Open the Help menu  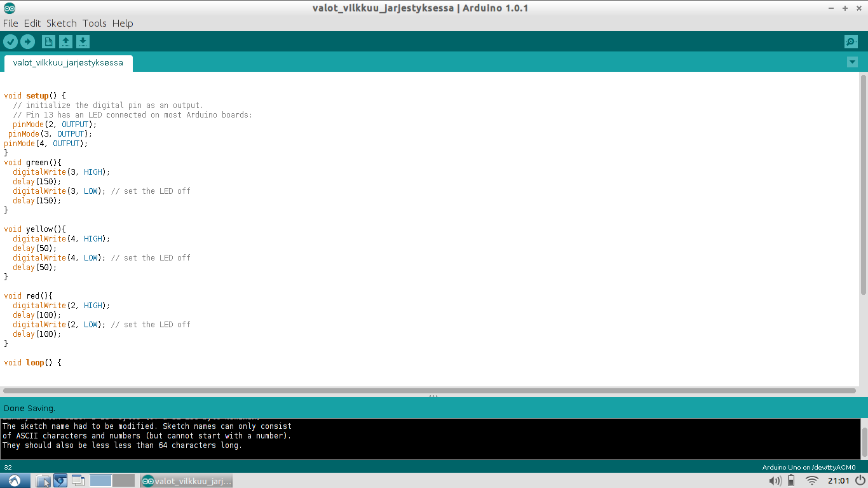coord(123,23)
